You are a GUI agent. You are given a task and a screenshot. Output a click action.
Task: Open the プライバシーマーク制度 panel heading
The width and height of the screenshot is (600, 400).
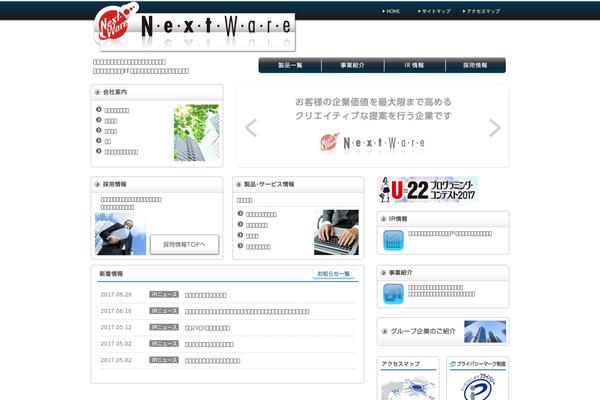(478, 364)
